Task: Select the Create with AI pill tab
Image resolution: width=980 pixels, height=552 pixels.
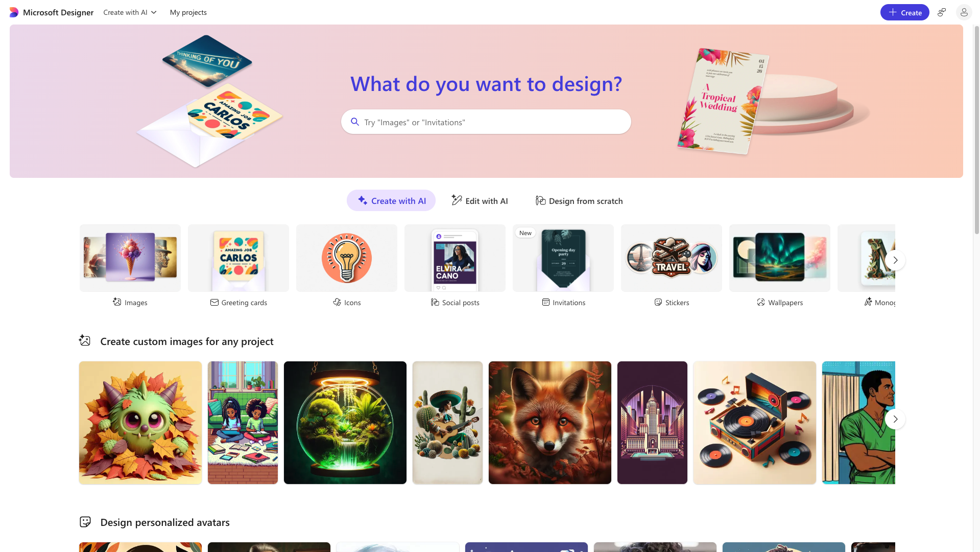Action: tap(391, 201)
